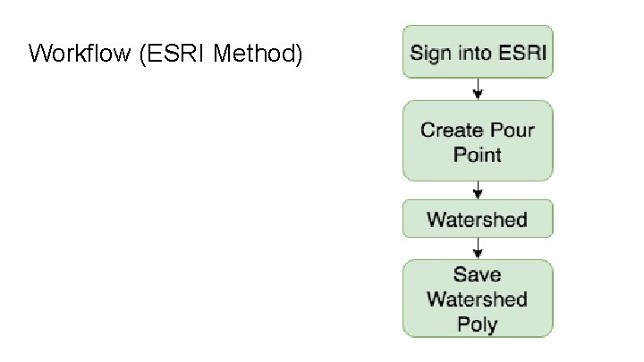Click the arrow below "Sign into ESRI"
Screen dimensions: 644x362
pyautogui.click(x=478, y=89)
